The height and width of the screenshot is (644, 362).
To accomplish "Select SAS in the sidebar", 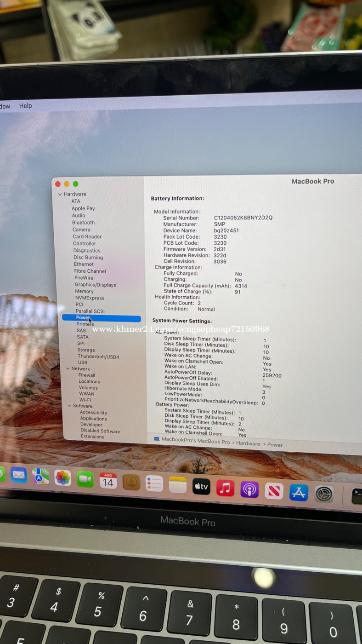I will (81, 330).
